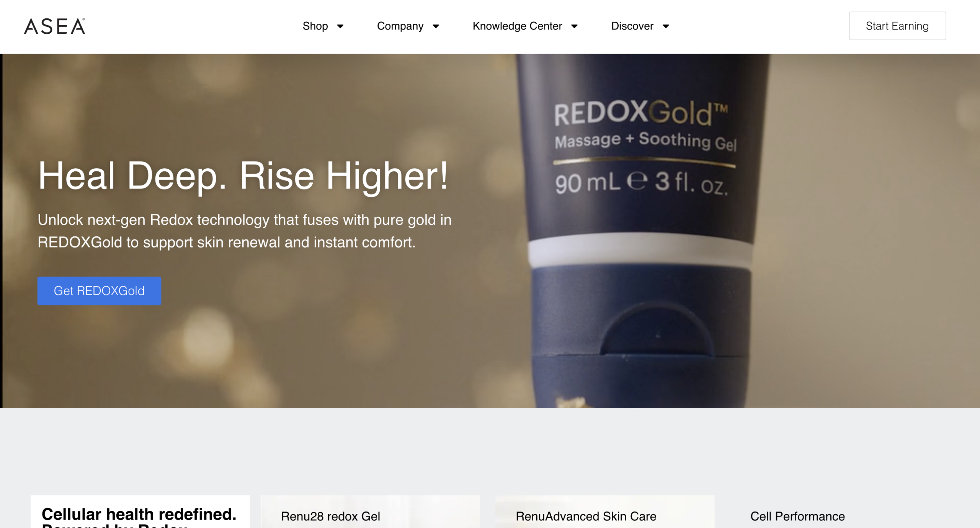Expand the Company dropdown arrow
This screenshot has width=980, height=528.
pos(436,26)
